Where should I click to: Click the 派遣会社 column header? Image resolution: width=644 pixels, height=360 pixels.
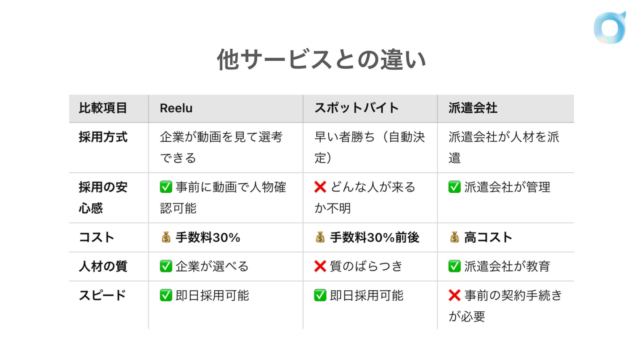(473, 108)
